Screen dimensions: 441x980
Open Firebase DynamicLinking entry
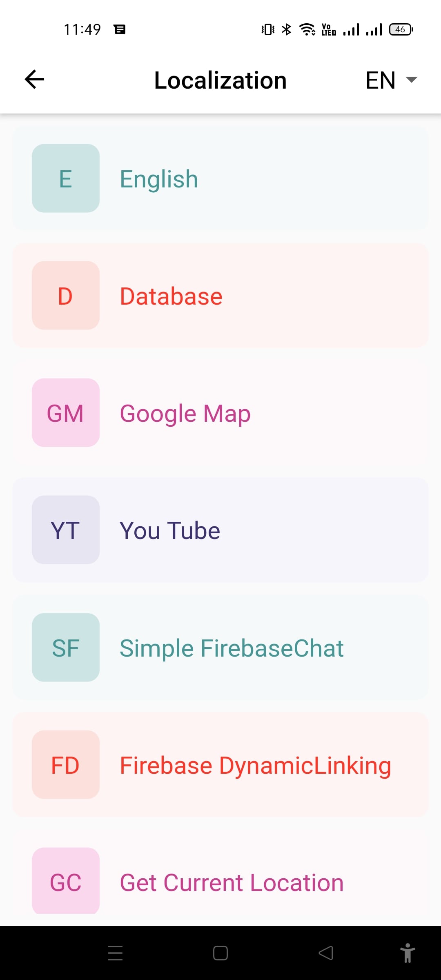(255, 765)
